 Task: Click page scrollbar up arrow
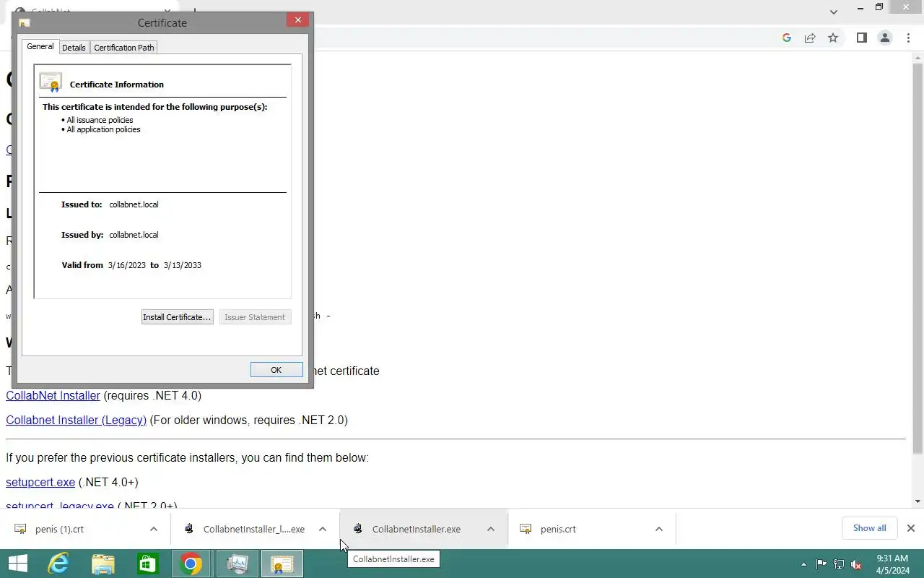tap(918, 56)
